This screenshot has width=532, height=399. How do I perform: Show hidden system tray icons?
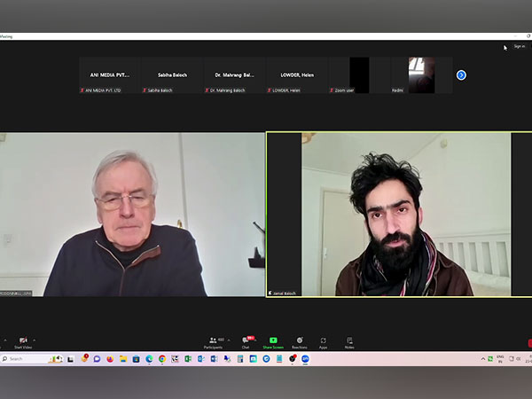(x=483, y=359)
